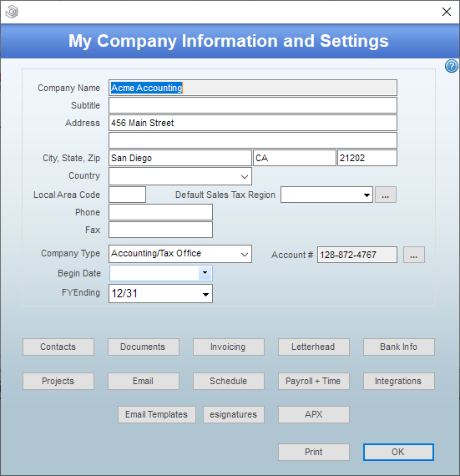
Task: Click the Local Area Code field
Action: pyautogui.click(x=127, y=195)
